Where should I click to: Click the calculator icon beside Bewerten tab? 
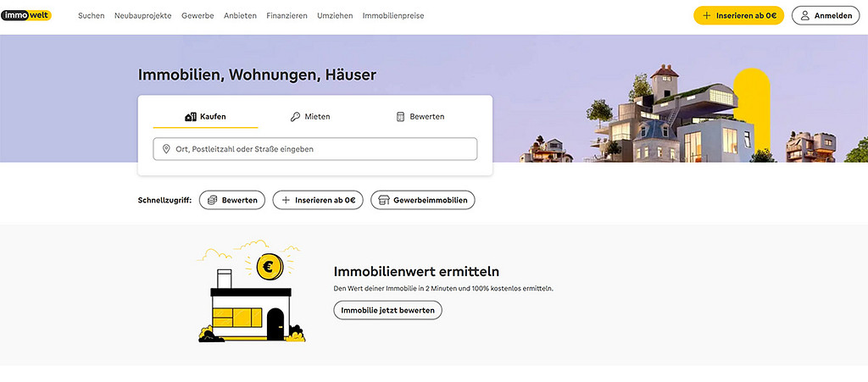tap(400, 117)
